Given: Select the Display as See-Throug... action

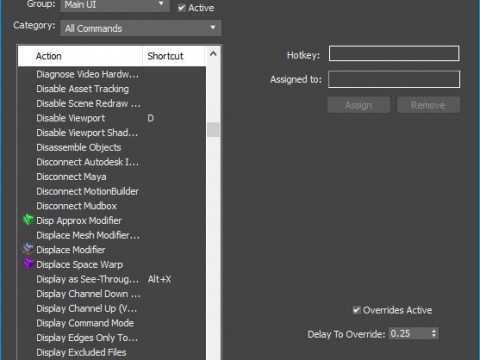Looking at the screenshot, I should tap(88, 279).
